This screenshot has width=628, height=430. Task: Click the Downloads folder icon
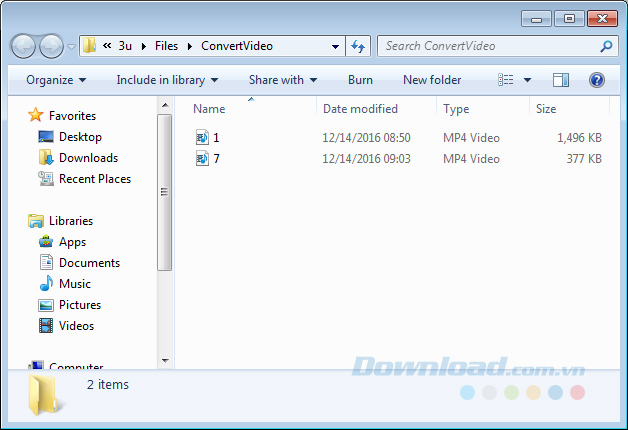[x=46, y=157]
